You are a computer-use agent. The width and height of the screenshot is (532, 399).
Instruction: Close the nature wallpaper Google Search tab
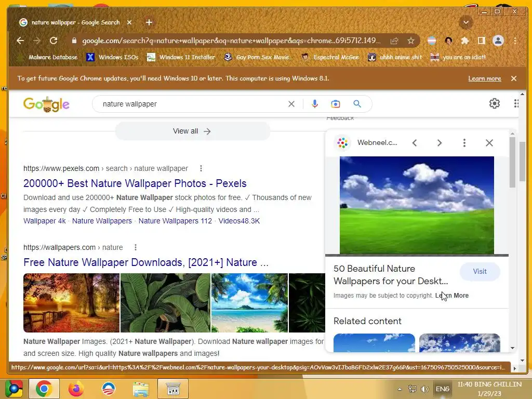tap(129, 22)
